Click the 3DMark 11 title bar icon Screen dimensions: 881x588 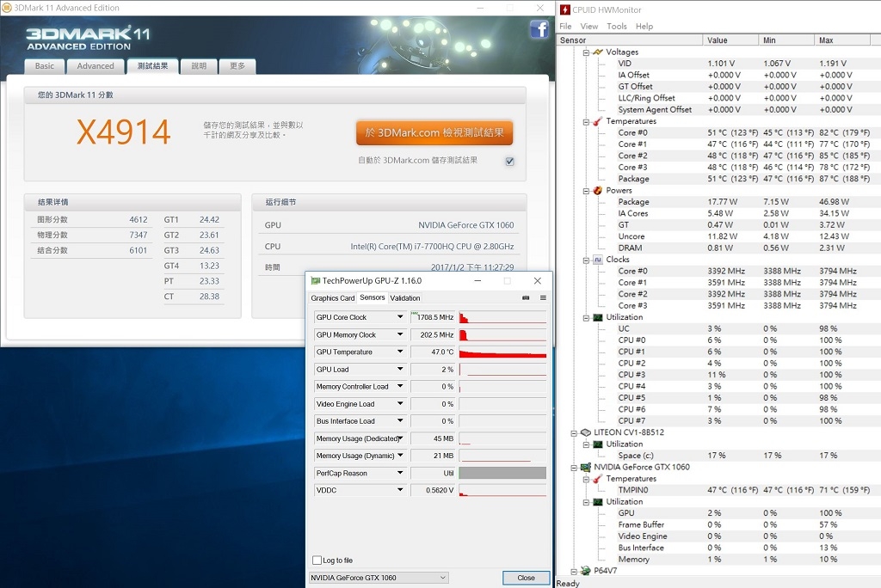coord(7,8)
